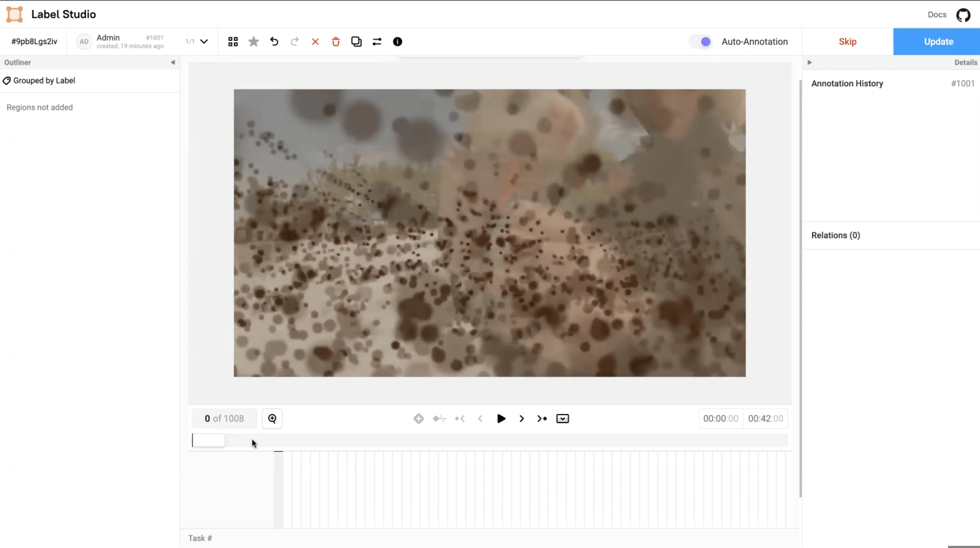The width and height of the screenshot is (980, 548).
Task: Open the GitHub logo link
Action: point(963,15)
